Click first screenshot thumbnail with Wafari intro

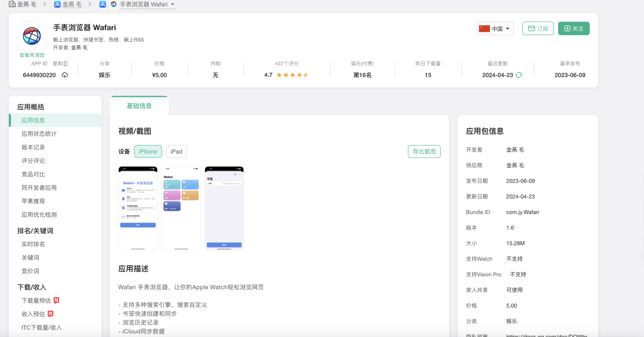coord(138,208)
